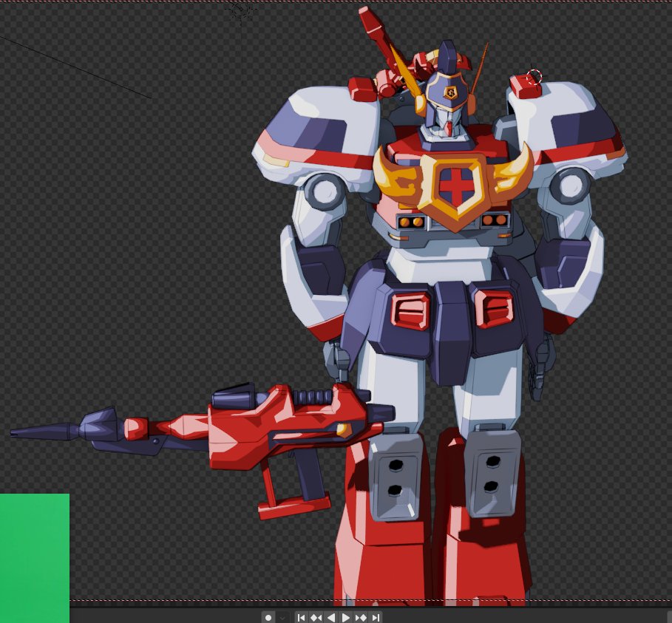Viewport: 672px width, 623px height.
Task: Play the animation in reverse
Action: 331,617
